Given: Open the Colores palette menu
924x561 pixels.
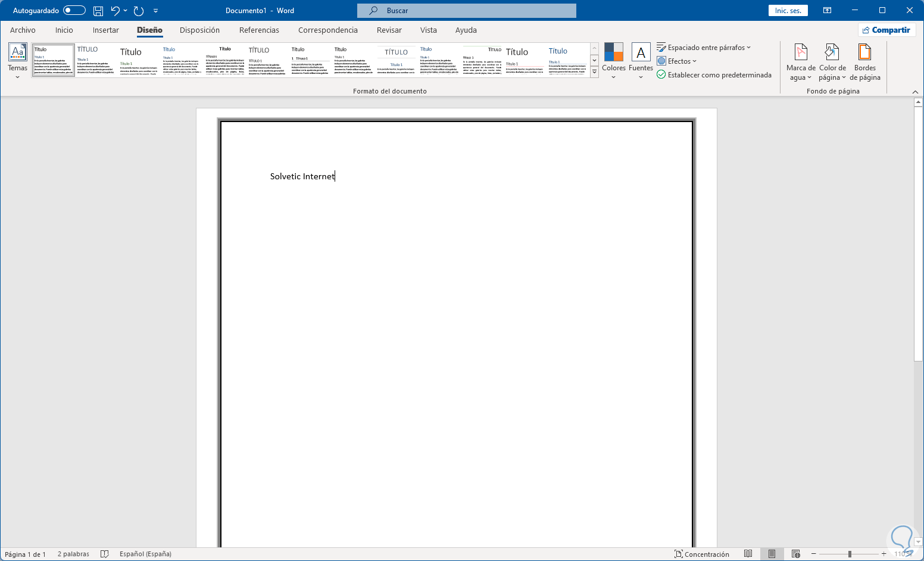Looking at the screenshot, I should click(x=614, y=61).
